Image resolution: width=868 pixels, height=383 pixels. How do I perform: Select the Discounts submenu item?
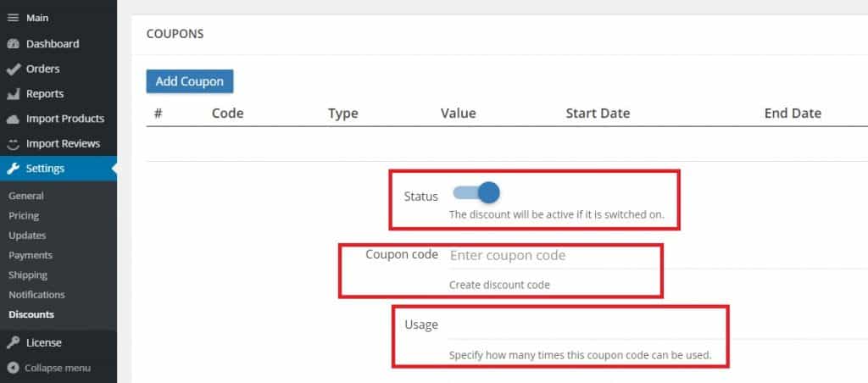click(x=31, y=314)
